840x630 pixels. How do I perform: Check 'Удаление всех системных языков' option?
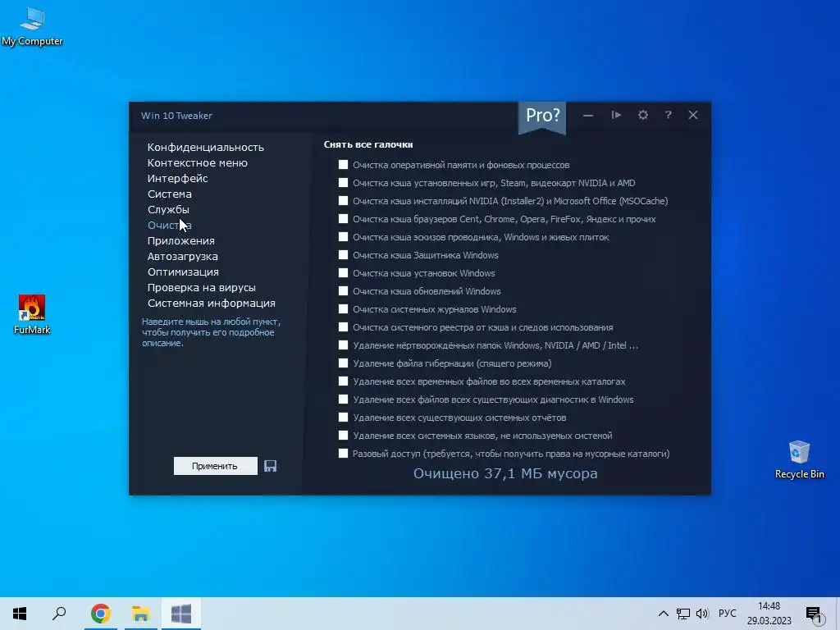(x=344, y=436)
